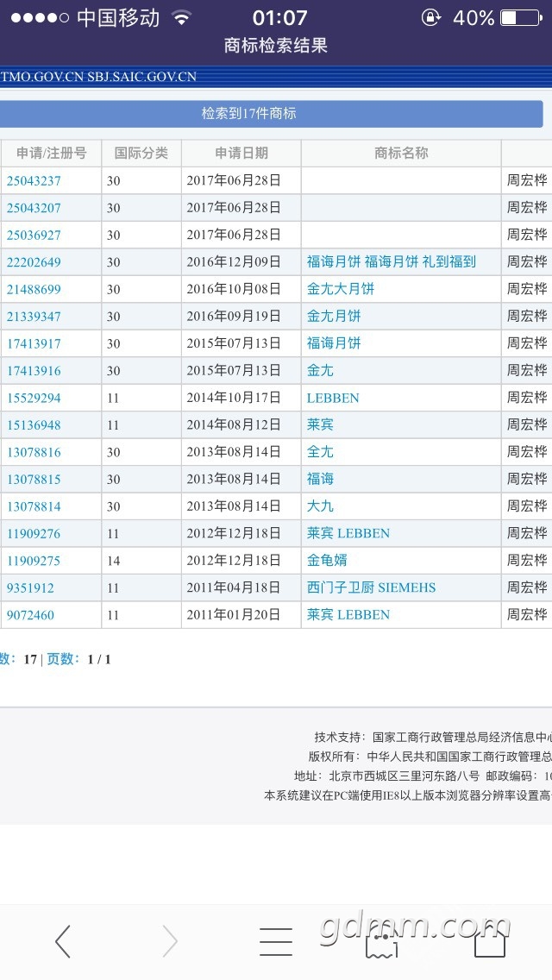The image size is (552, 980).
Task: Tap the Wi-Fi status icon
Action: click(x=181, y=17)
